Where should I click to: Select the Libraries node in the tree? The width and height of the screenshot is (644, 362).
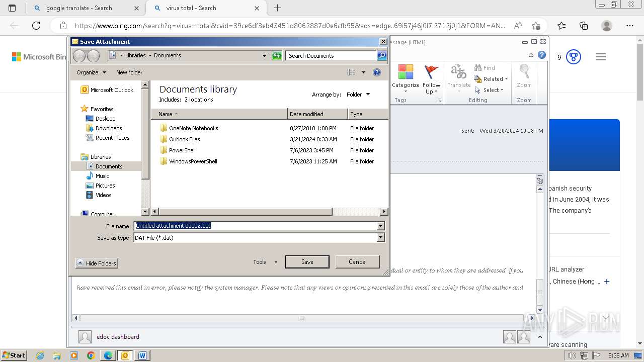point(101,157)
